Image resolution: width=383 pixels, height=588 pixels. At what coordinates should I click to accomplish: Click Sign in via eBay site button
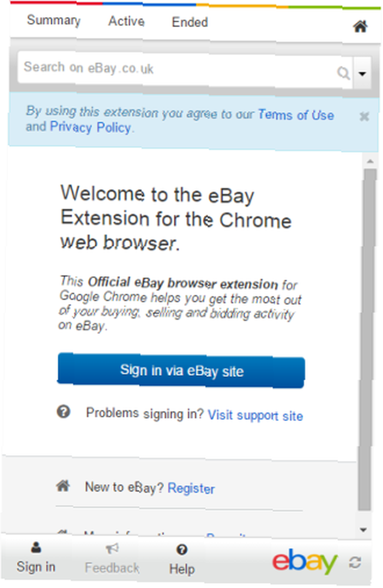pyautogui.click(x=181, y=370)
